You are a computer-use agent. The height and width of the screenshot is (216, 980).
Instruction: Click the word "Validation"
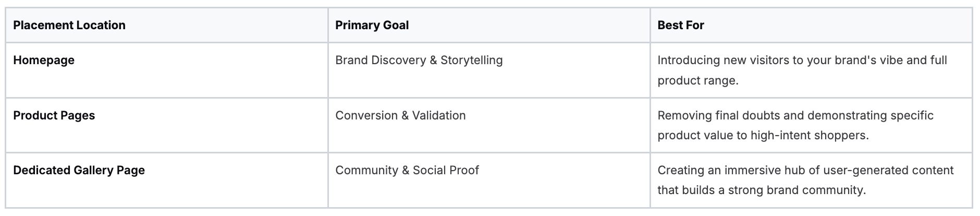438,115
